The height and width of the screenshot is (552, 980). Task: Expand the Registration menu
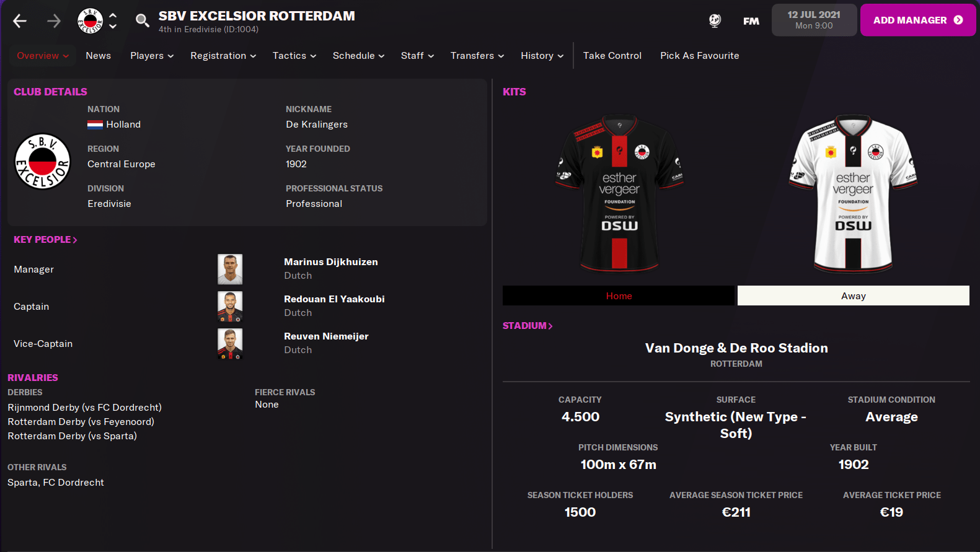223,56
